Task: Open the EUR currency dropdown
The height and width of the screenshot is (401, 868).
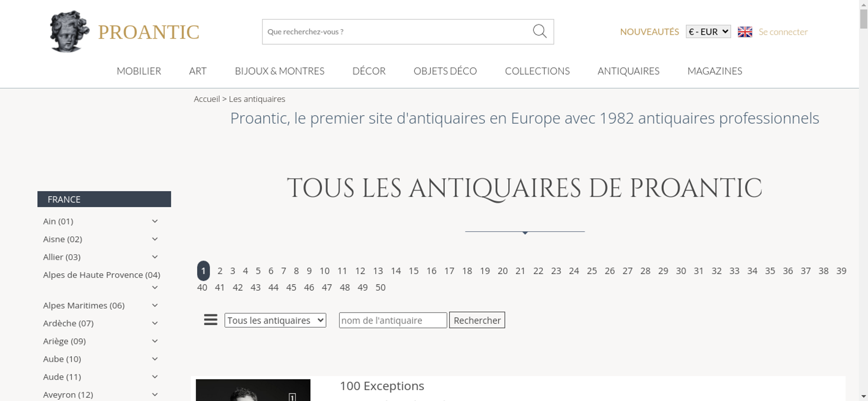Action: 708,32
